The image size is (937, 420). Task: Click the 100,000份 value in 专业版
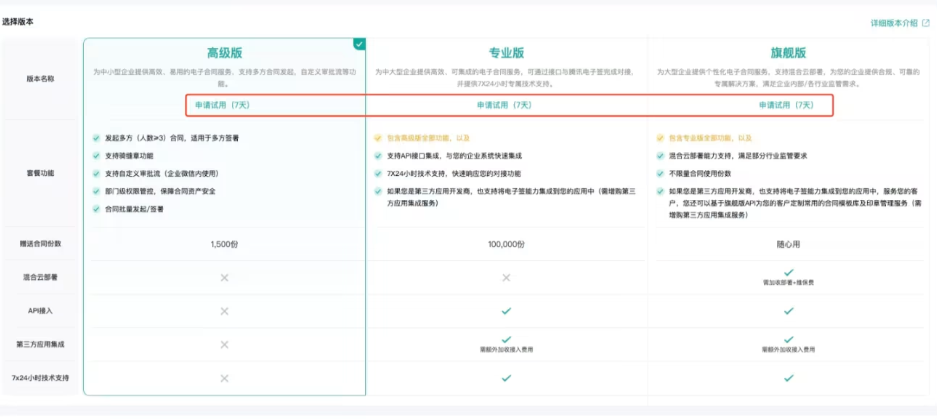pos(506,244)
